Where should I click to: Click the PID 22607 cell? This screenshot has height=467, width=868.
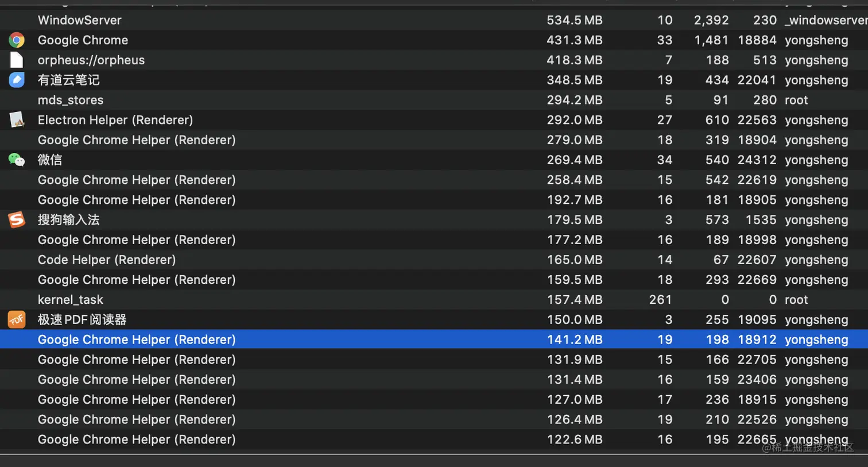(x=757, y=260)
